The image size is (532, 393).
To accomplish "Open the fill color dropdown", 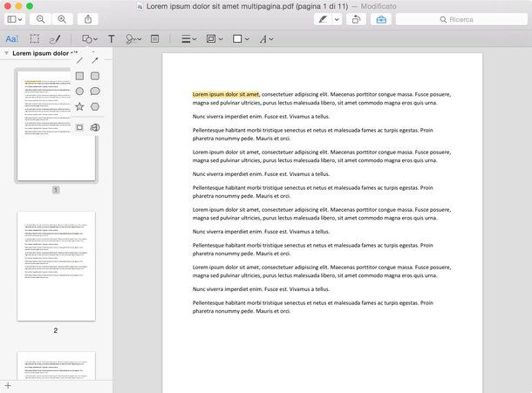I will tap(241, 39).
